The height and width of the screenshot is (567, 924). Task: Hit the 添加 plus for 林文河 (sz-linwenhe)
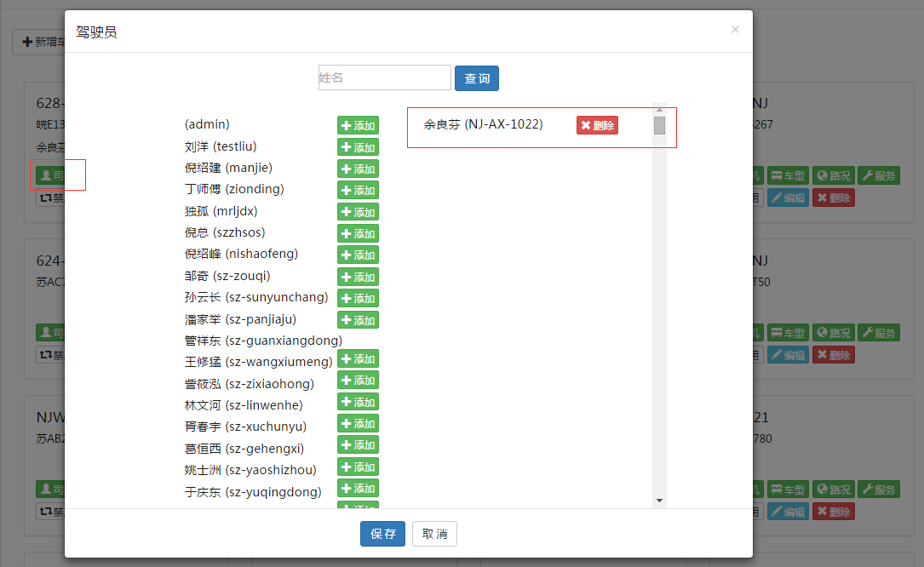[x=358, y=402]
